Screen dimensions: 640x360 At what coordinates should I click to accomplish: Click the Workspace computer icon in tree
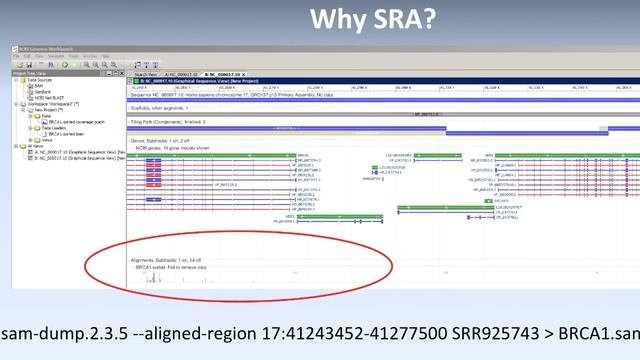23,104
